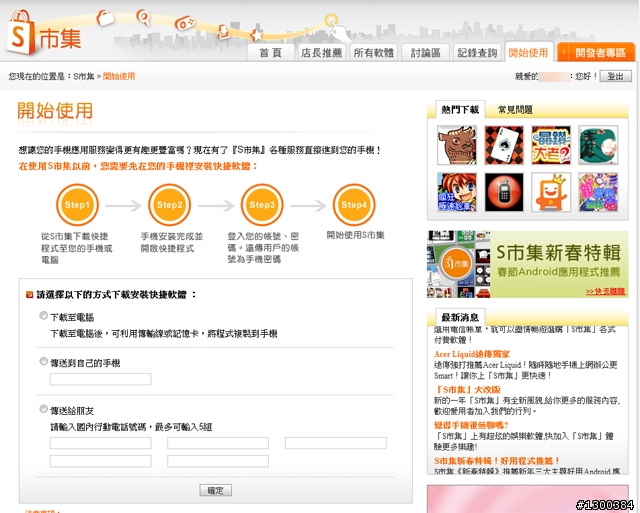Viewport: 640px width, 513px height.
Task: Select the 下載至電腦 radio option
Action: 43,315
